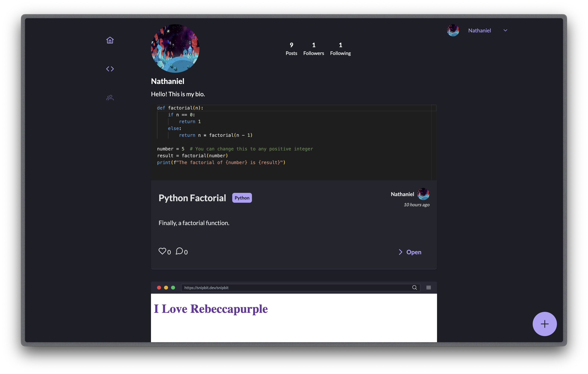The image size is (588, 374).
Task: Open the code snippets sidebar icon
Action: tap(110, 69)
